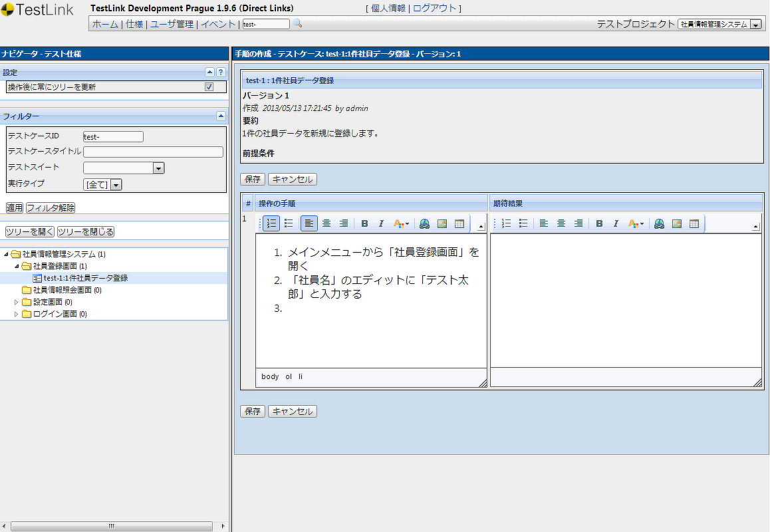Click the search magnifier next to test- field
The image size is (770, 532).
297,23
